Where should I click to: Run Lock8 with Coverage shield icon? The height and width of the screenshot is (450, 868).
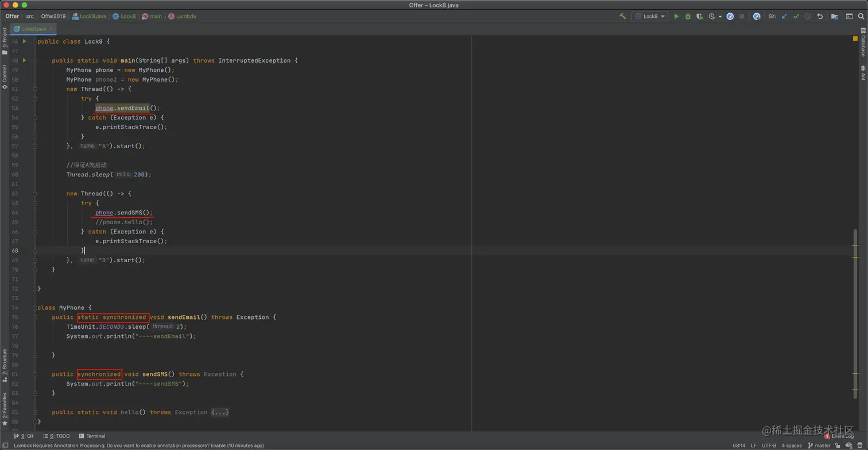pos(699,17)
